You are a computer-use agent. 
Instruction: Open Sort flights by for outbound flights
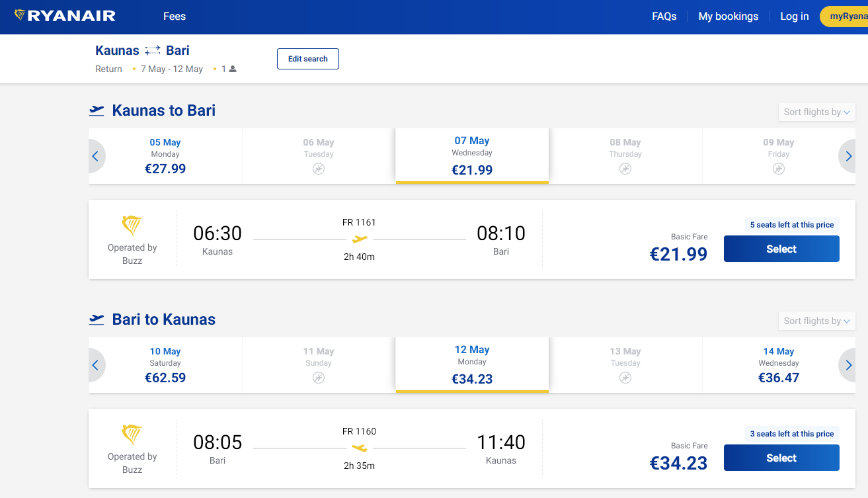coord(817,112)
